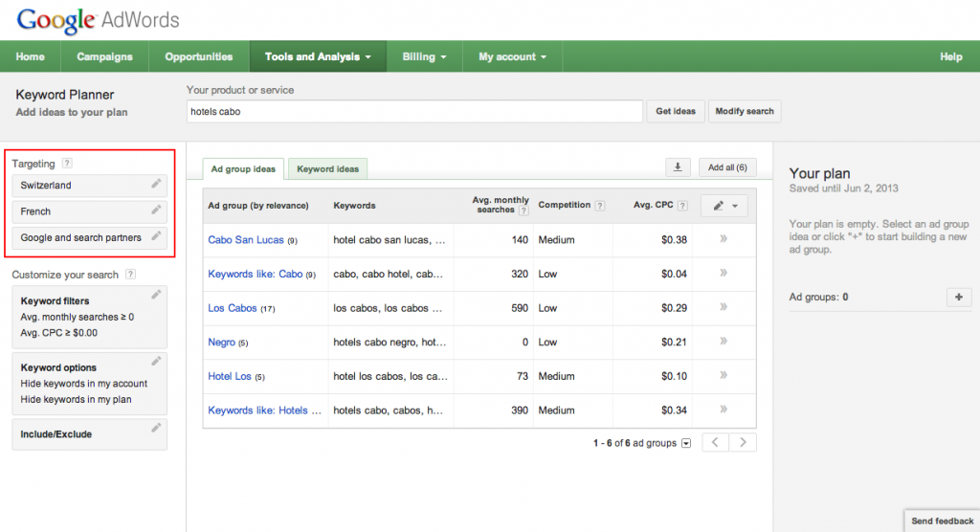This screenshot has height=532, width=980.
Task: Go to previous page of ad groups
Action: 715,443
